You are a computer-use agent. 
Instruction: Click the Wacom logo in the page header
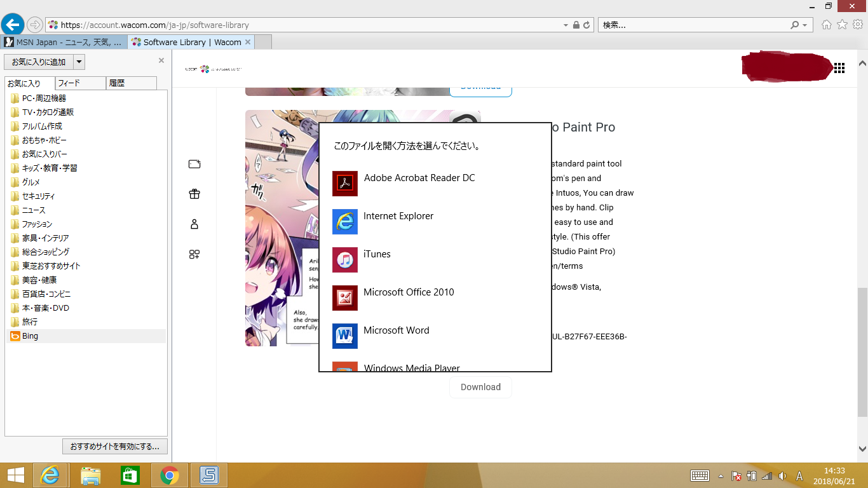(214, 69)
